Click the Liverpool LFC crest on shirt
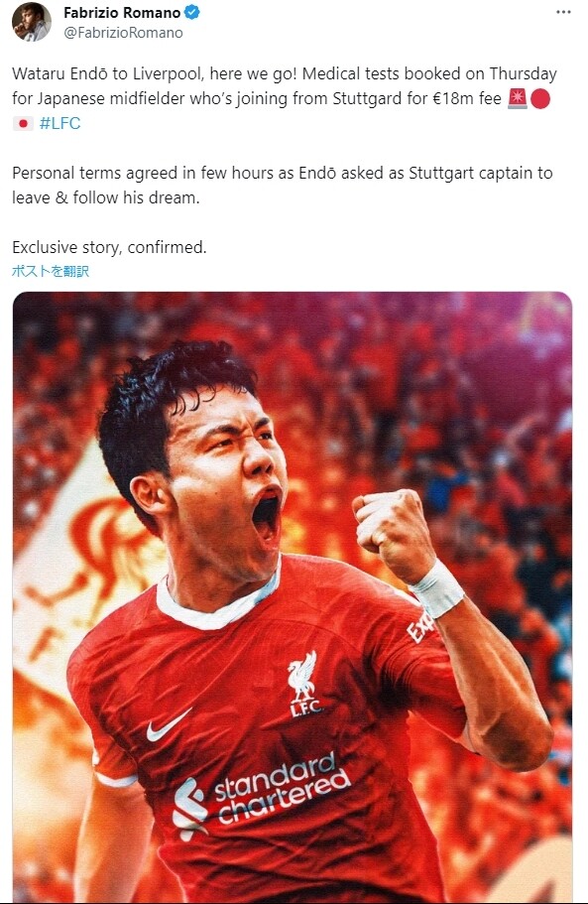Viewport: 588px width, 904px height. [303, 684]
